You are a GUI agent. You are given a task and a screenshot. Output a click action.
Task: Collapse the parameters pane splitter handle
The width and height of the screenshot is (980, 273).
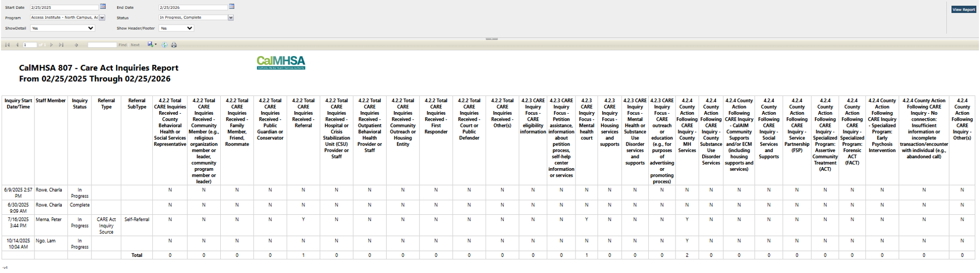pos(491,39)
